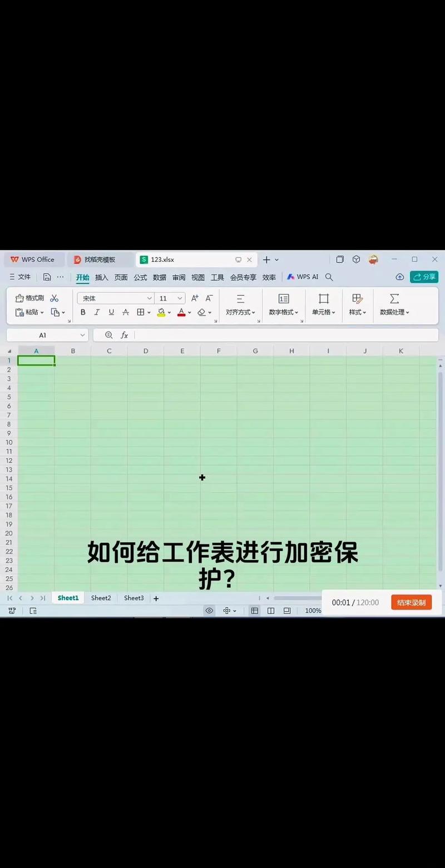Click the fill color bucket icon
Viewport: 445px width, 868px height.
click(x=161, y=312)
